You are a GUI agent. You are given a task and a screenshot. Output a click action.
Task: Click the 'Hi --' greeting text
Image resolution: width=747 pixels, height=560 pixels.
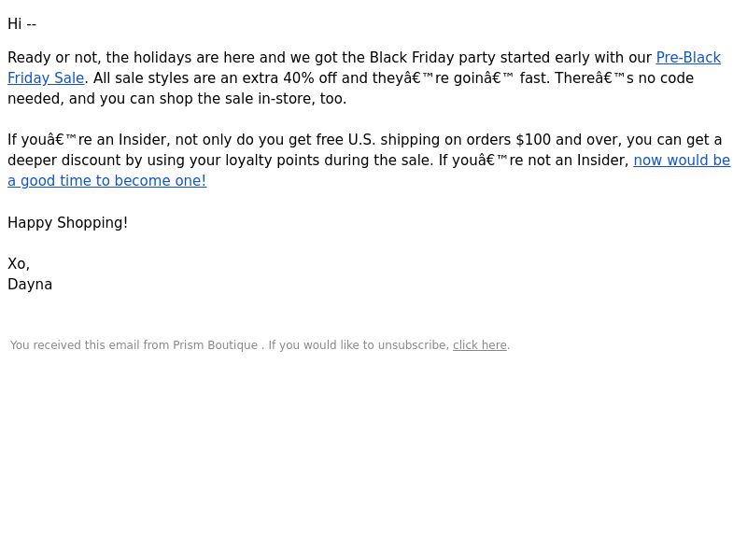[21, 24]
